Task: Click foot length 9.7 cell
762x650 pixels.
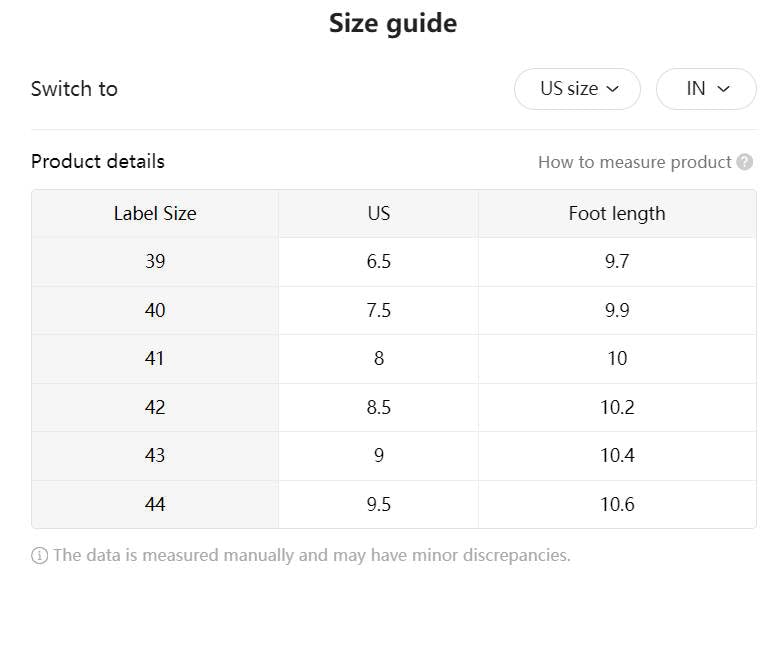Action: click(x=617, y=262)
